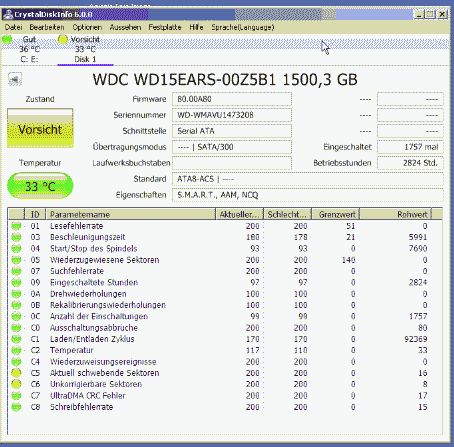454x447 pixels.
Task: Select the Lesefehlerrate parameter name
Action: (x=76, y=226)
